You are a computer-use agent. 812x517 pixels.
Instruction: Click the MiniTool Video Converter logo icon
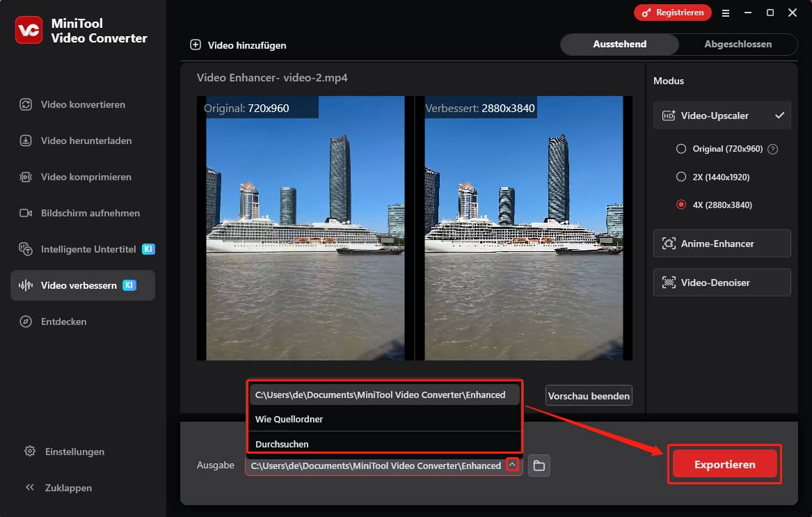click(29, 30)
